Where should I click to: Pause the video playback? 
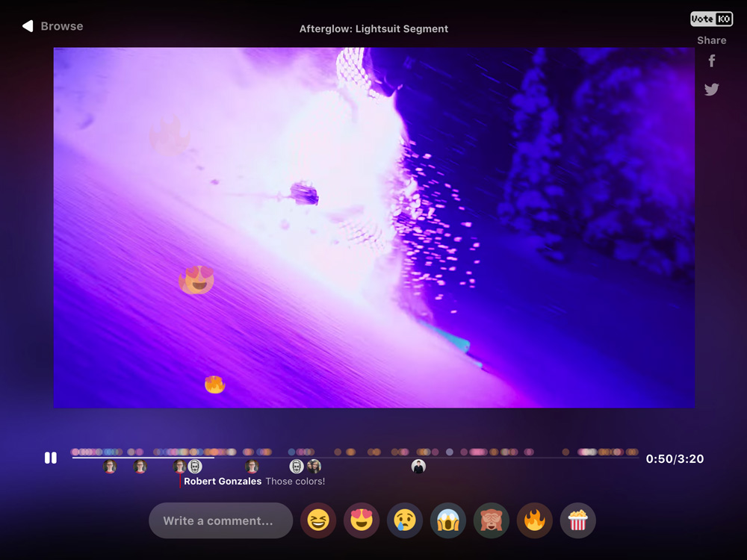coord(51,458)
